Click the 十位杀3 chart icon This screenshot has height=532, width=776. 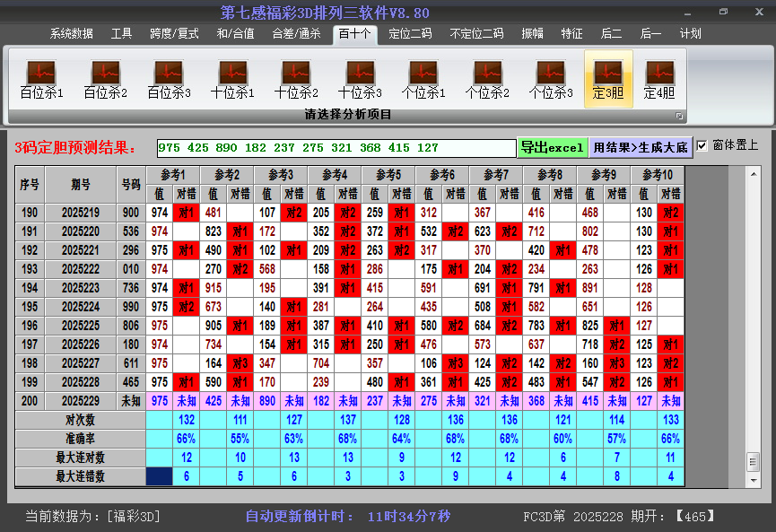pos(360,79)
